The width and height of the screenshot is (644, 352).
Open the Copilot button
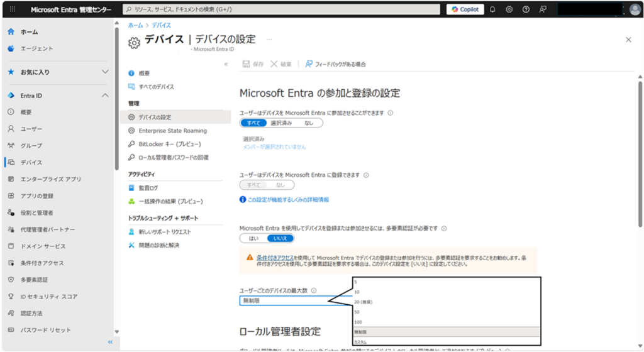(465, 9)
